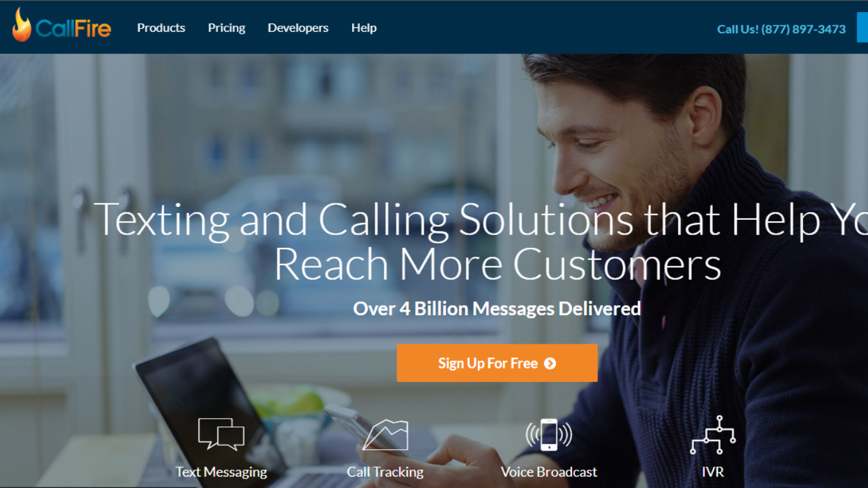Open the Developers menu
The height and width of the screenshot is (488, 868).
point(298,28)
